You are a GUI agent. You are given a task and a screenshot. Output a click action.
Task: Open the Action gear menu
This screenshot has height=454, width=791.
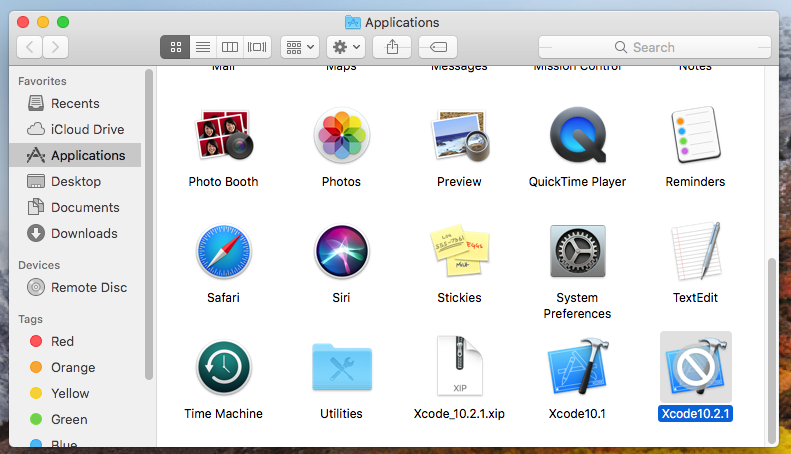pos(346,47)
